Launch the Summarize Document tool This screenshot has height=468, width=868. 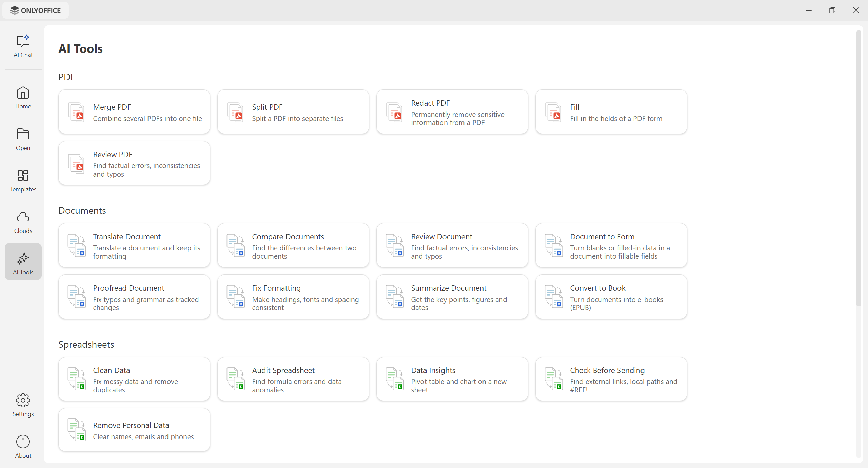click(x=452, y=297)
